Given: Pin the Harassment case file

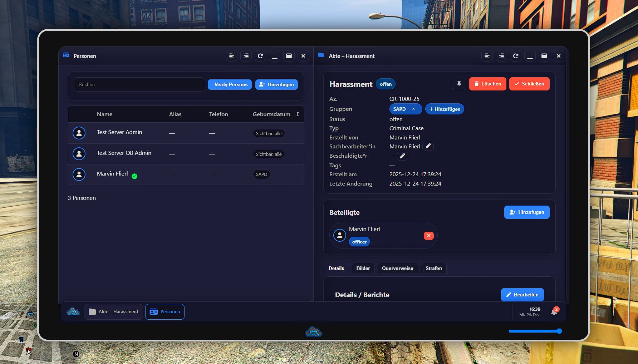Looking at the screenshot, I should click(x=459, y=84).
